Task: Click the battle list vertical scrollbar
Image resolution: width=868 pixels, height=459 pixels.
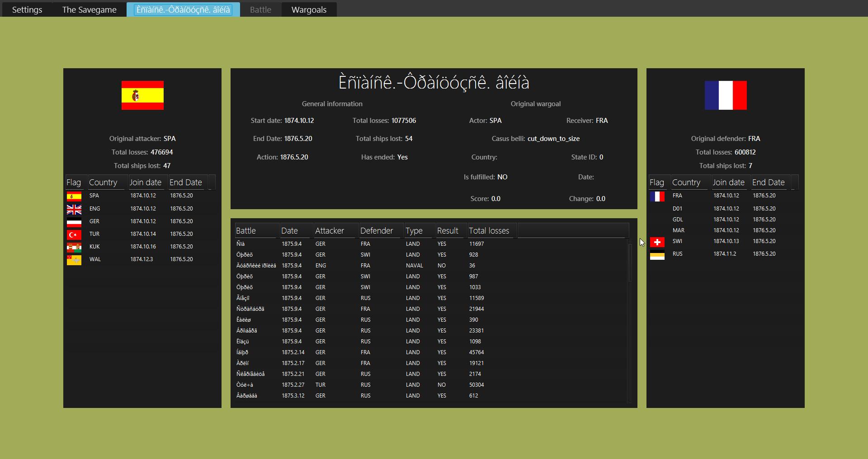Action: click(630, 262)
